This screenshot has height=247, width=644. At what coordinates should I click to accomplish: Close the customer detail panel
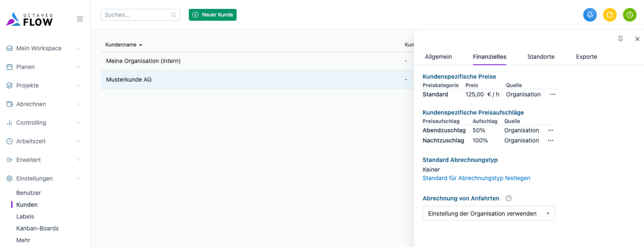[637, 39]
